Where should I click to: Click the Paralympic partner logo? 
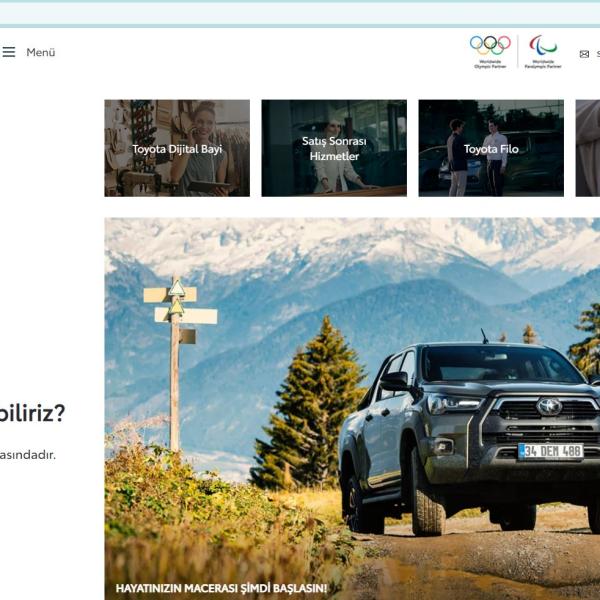tap(544, 45)
